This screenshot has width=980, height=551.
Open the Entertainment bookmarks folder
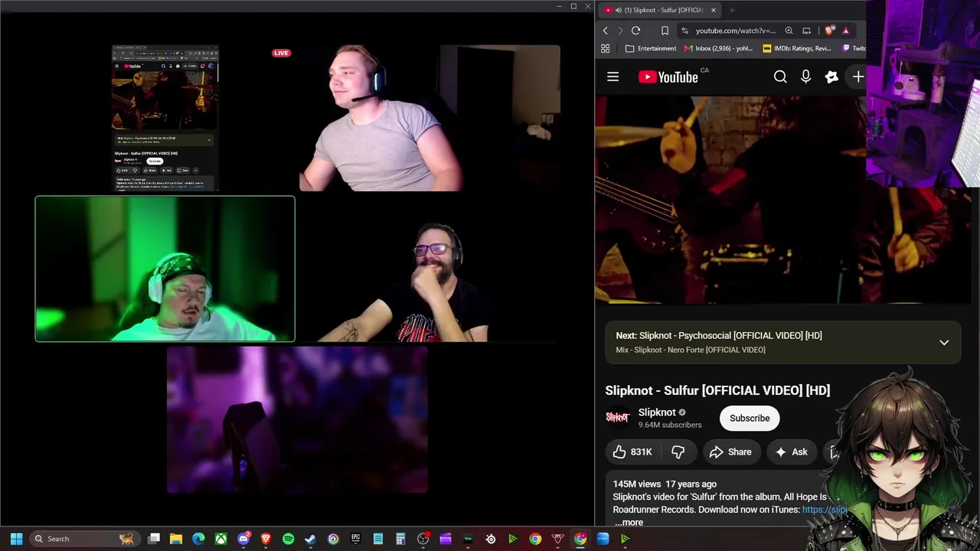651,48
